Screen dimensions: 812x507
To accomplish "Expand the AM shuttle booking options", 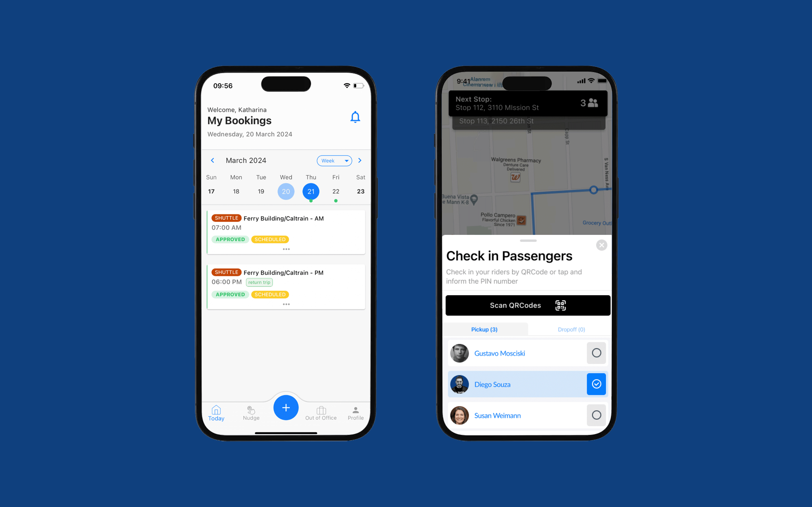I will coord(286,248).
